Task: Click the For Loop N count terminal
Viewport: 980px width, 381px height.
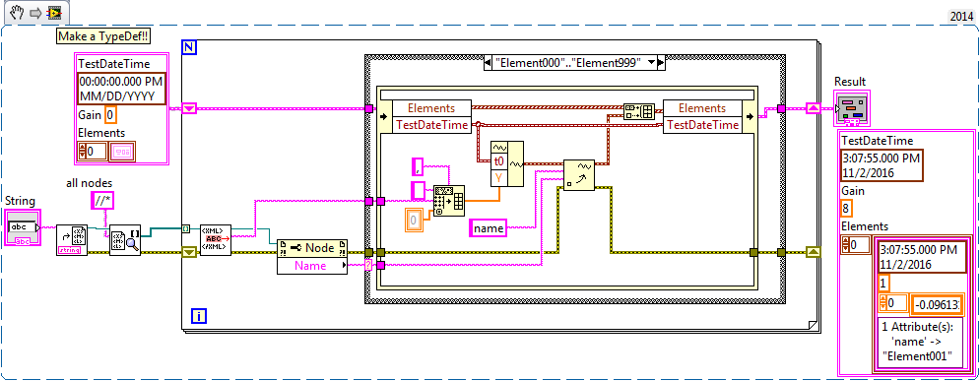Action: [189, 47]
